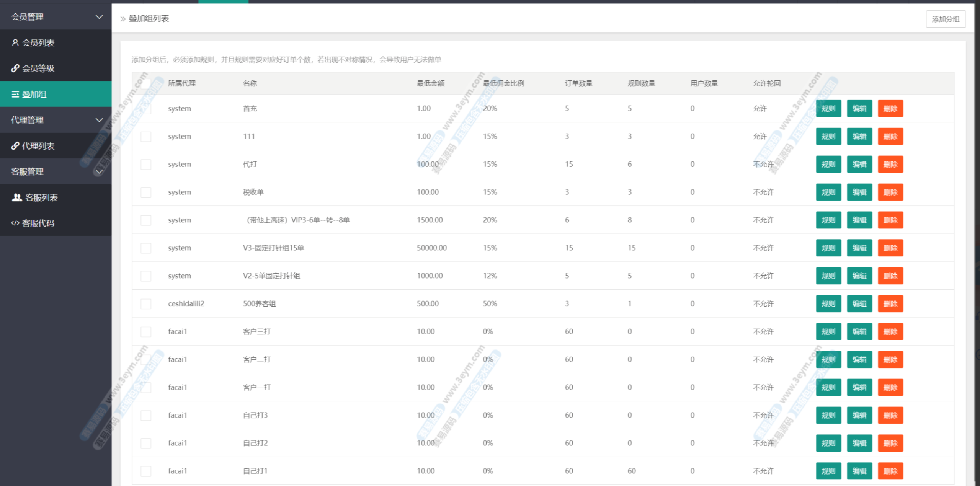Open 规则 for the 首充 group
This screenshot has height=486, width=980.
[828, 109]
